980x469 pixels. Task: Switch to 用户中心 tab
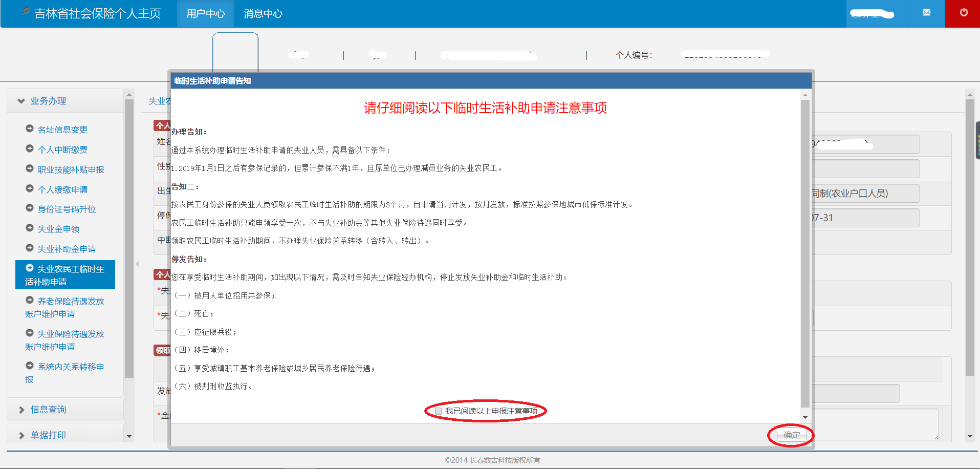click(205, 14)
